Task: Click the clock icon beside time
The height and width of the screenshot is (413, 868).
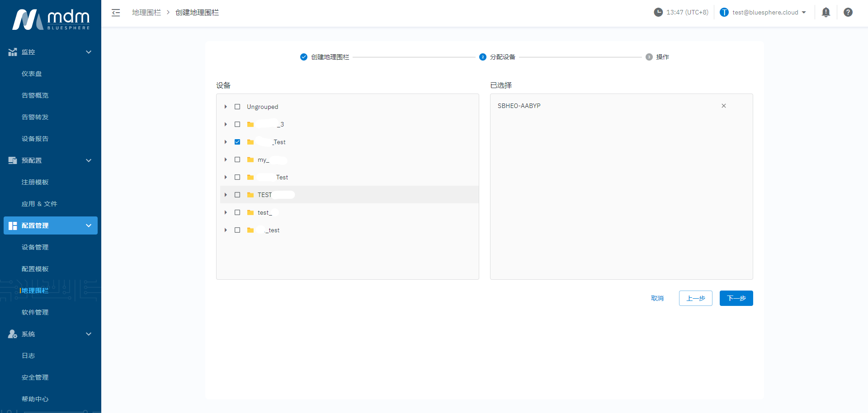Action: (658, 12)
